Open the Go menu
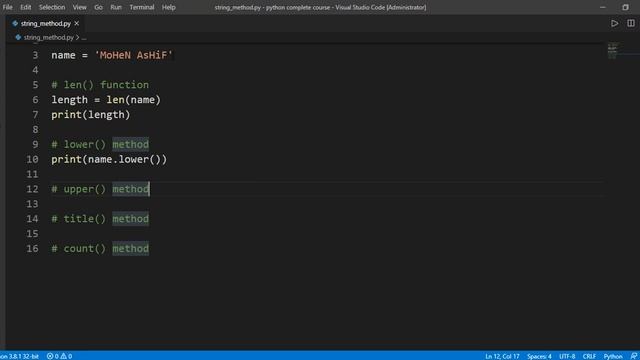The image size is (640, 360). [98, 7]
